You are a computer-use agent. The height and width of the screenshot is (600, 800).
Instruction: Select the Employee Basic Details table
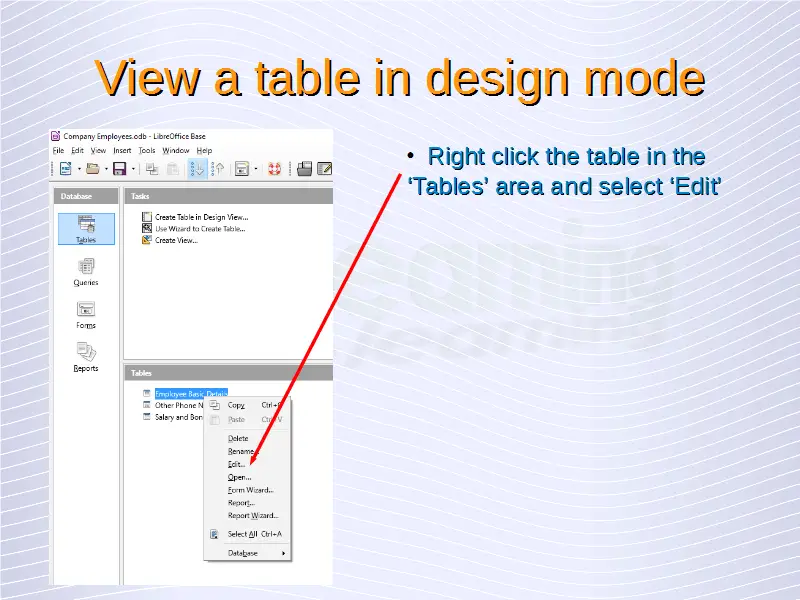click(x=190, y=393)
